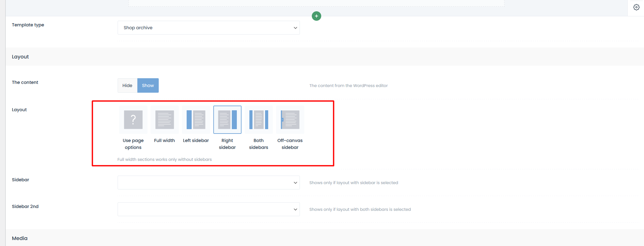Set The content toggle to Show
The width and height of the screenshot is (644, 246).
[148, 85]
